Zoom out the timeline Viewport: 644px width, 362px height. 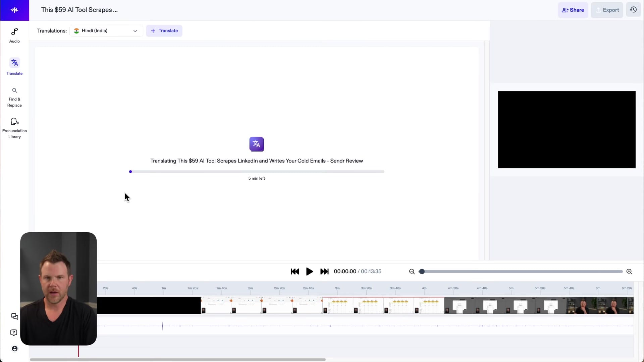pos(412,271)
